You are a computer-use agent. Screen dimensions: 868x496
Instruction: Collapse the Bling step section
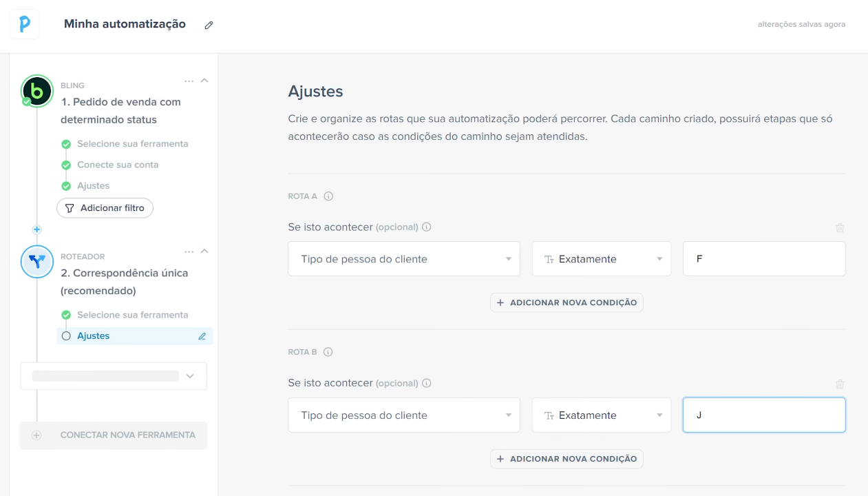(x=204, y=81)
